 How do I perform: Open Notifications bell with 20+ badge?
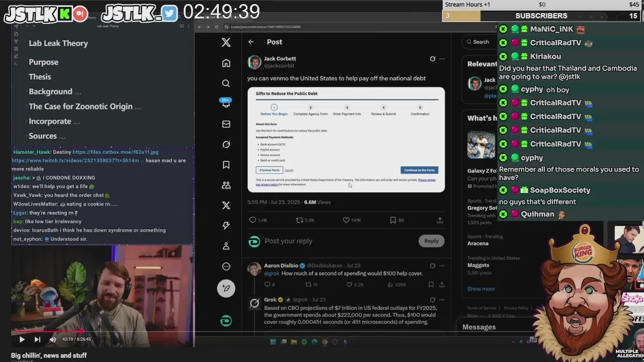click(x=226, y=103)
